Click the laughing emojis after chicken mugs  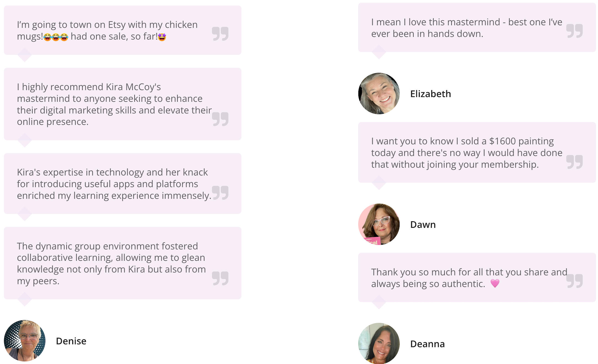pos(56,37)
